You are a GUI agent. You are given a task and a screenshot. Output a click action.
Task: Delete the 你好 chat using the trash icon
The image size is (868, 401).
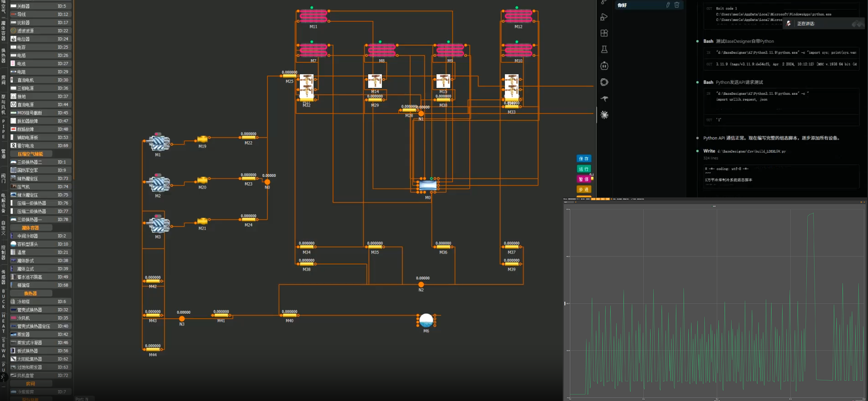(x=677, y=5)
